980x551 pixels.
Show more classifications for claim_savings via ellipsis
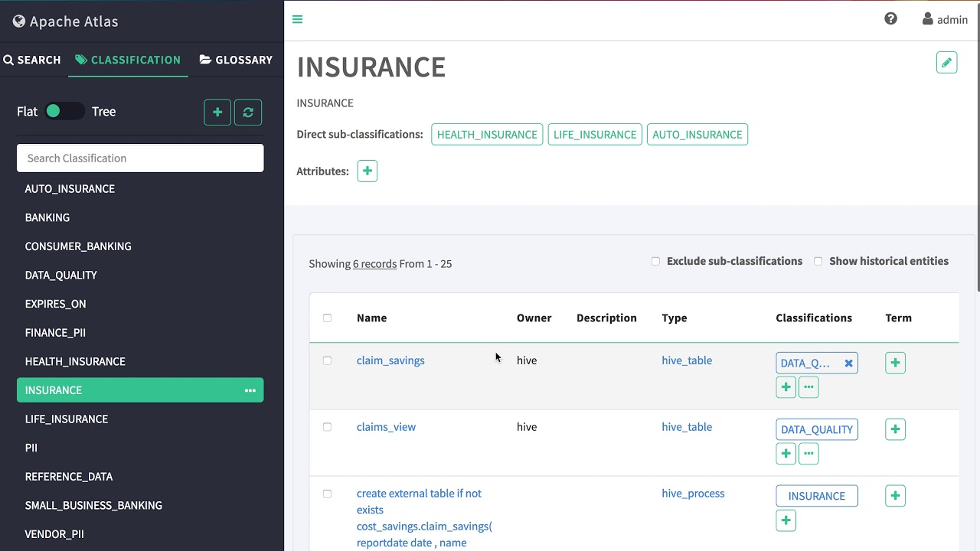pos(808,386)
